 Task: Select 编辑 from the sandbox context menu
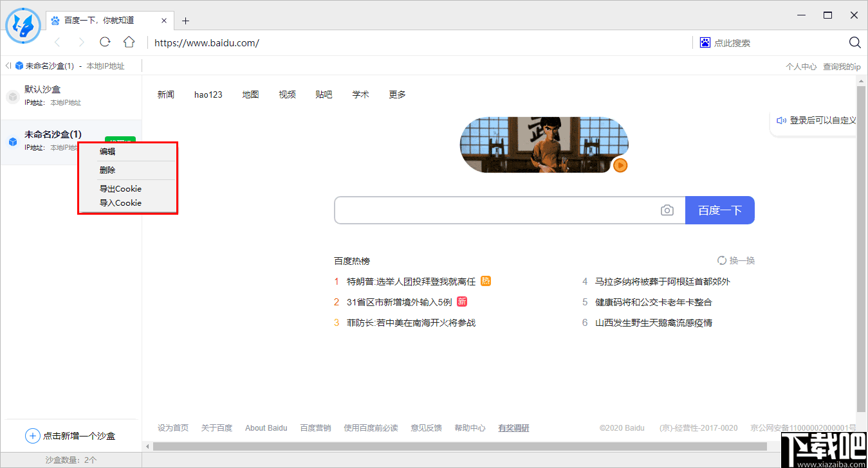pos(107,152)
